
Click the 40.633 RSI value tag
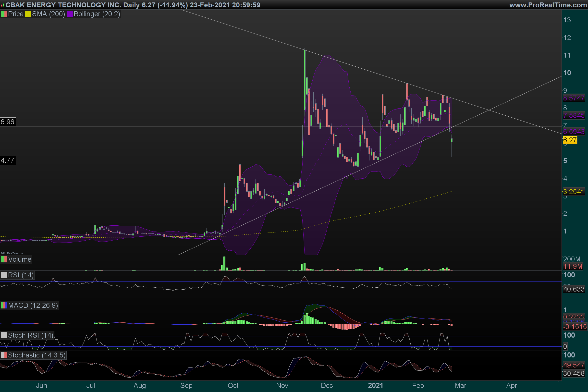pyautogui.click(x=574, y=289)
